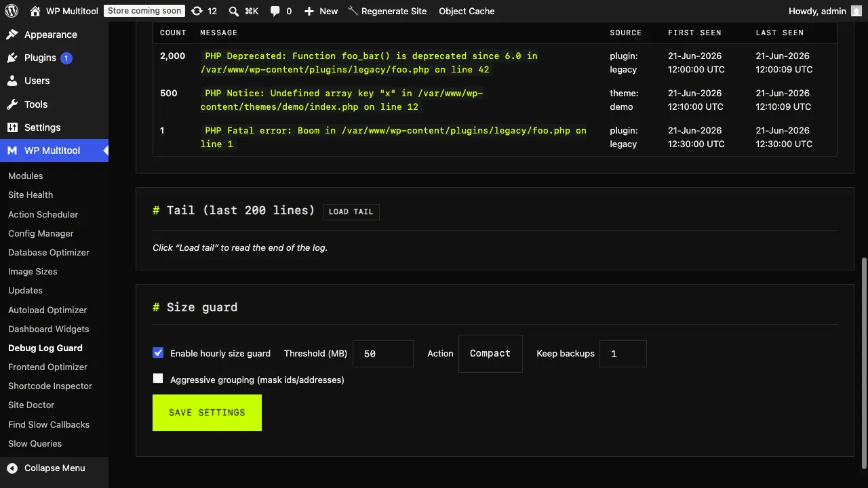Viewport: 868px width, 488px height.
Task: Click the Collapse Menu arrow icon
Action: [12, 468]
